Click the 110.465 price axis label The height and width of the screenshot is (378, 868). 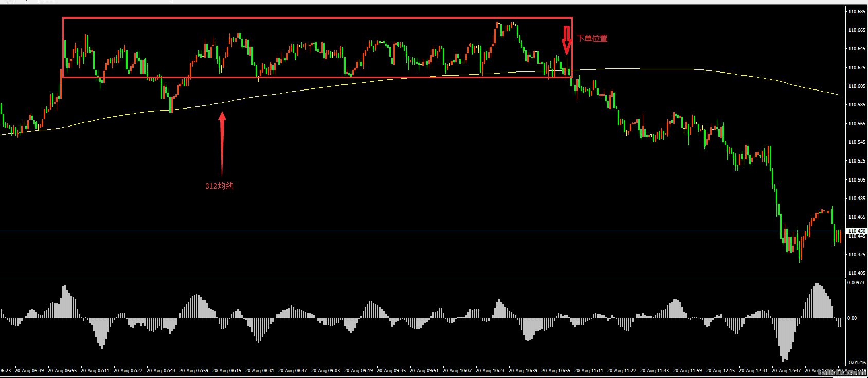pyautogui.click(x=857, y=217)
